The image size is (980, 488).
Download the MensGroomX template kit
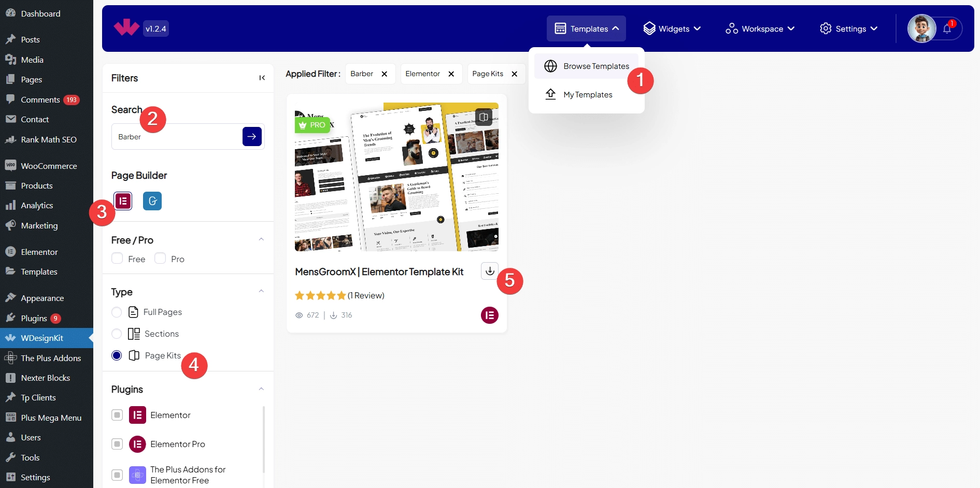[489, 271]
